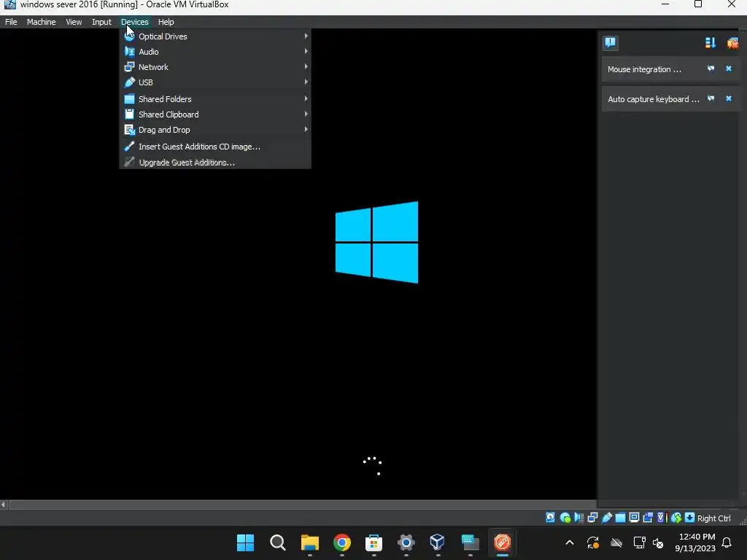Click the virtualization features status indicator
Screen dimensions: 747x560
pos(661,518)
